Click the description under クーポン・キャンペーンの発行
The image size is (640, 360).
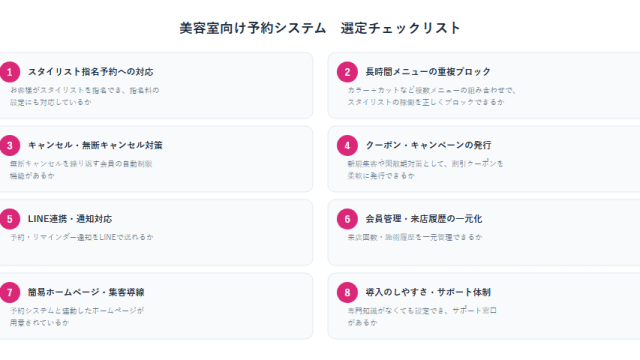click(425, 170)
